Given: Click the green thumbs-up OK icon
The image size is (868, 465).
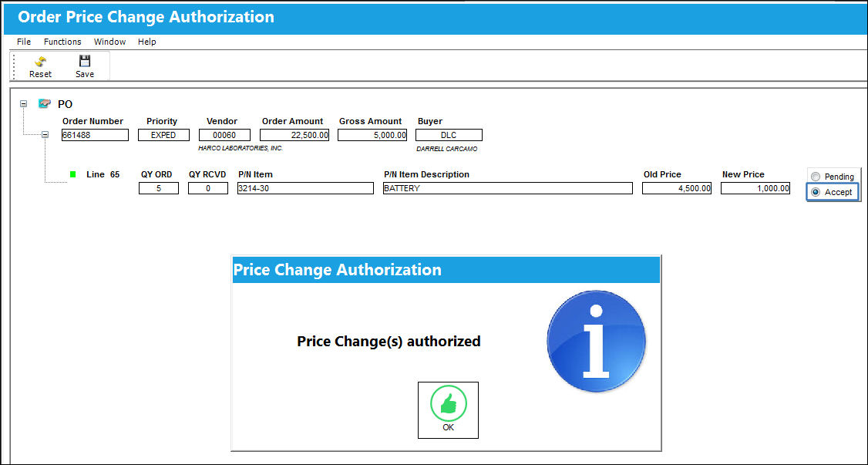Looking at the screenshot, I should click(449, 403).
